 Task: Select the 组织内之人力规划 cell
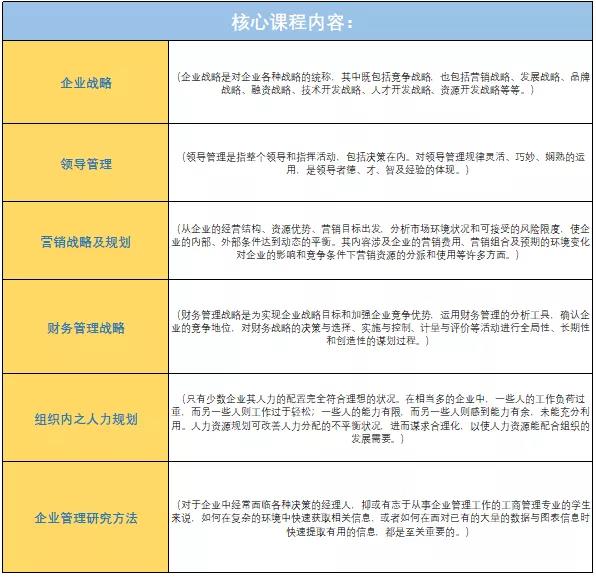pos(86,418)
